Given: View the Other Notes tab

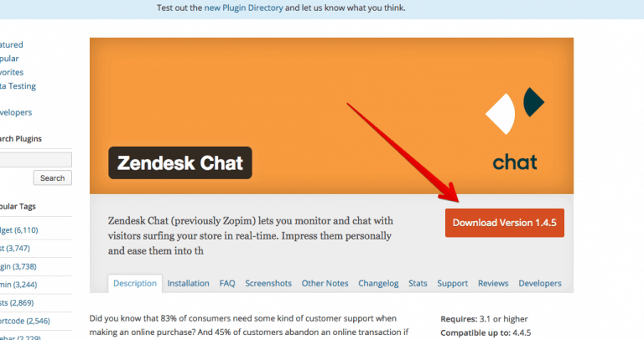Looking at the screenshot, I should click(325, 283).
